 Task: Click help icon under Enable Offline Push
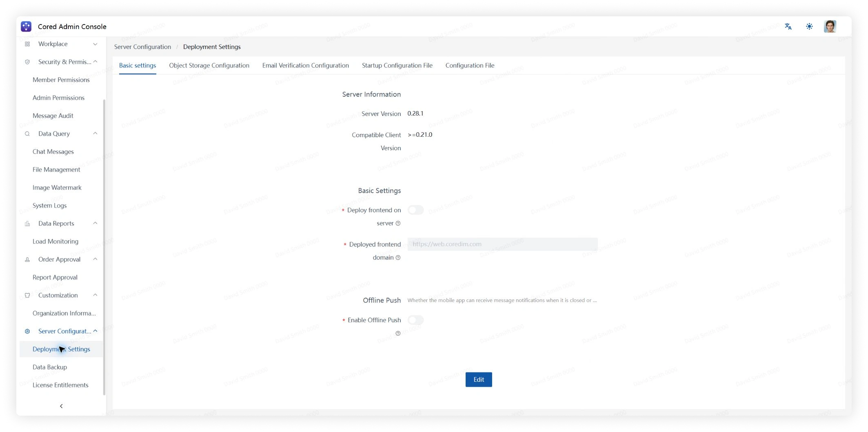398,334
